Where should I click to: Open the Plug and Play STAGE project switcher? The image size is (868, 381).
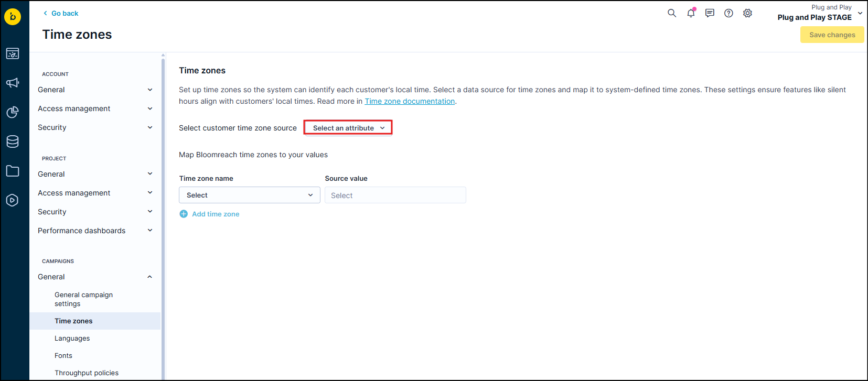coord(820,13)
